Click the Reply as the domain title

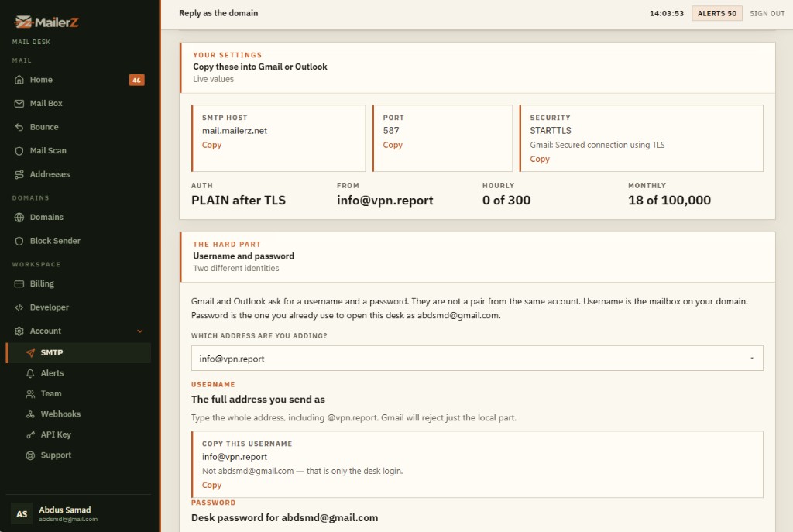(x=218, y=13)
